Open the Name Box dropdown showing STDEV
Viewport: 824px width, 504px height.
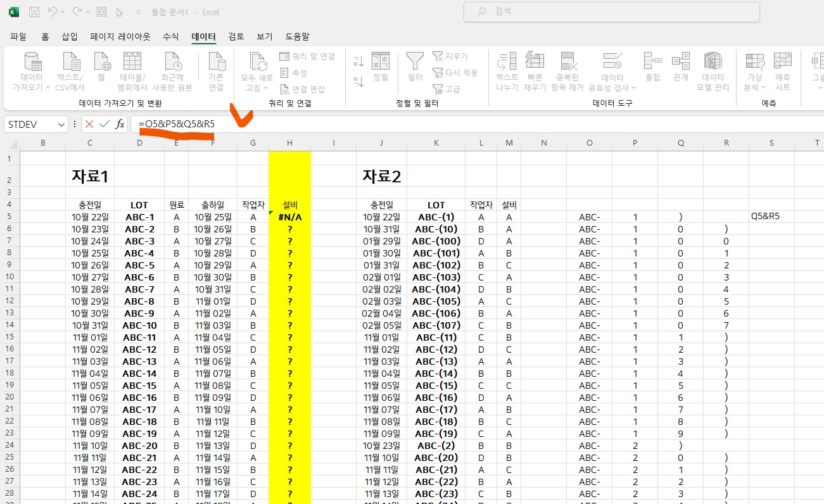tap(61, 125)
